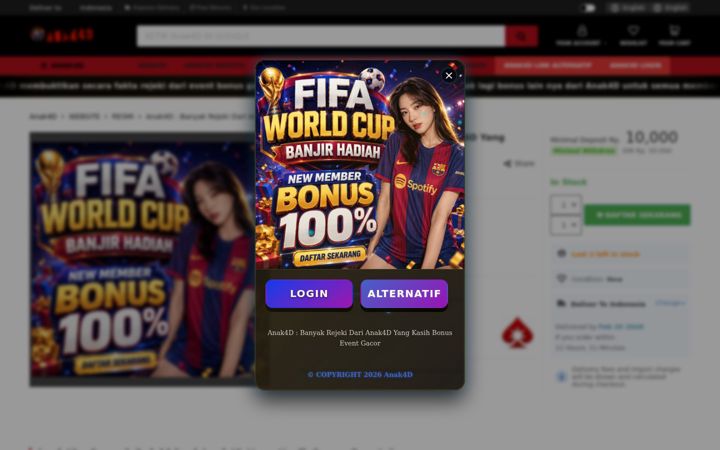
Task: Click the purple LOGIN button
Action: click(309, 293)
